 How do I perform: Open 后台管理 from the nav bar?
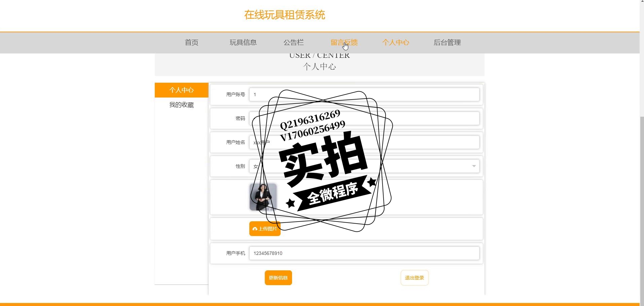(x=447, y=42)
